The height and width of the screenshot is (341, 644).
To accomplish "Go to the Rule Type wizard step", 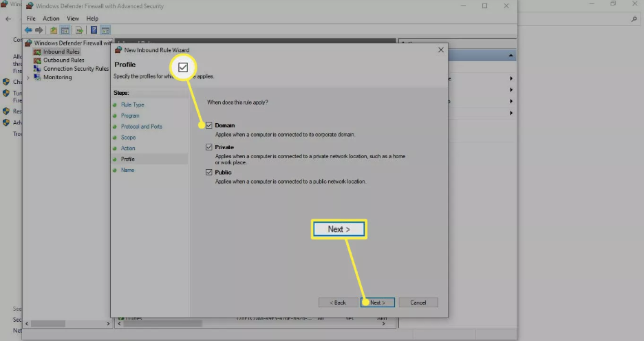I will click(x=133, y=105).
